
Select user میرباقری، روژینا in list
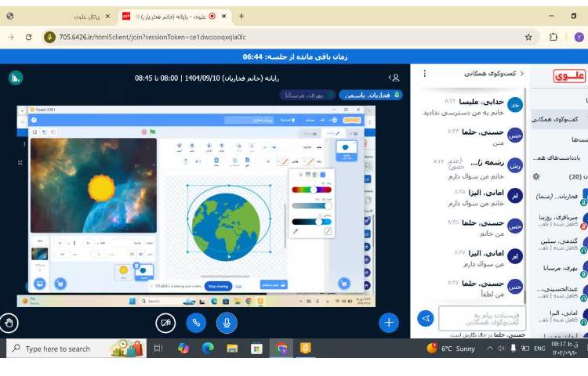561,220
